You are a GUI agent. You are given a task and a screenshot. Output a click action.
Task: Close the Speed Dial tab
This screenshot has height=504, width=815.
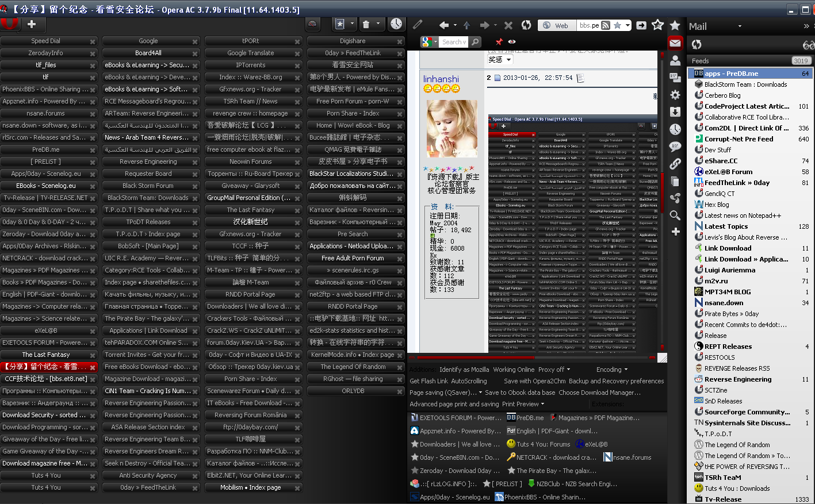click(93, 41)
